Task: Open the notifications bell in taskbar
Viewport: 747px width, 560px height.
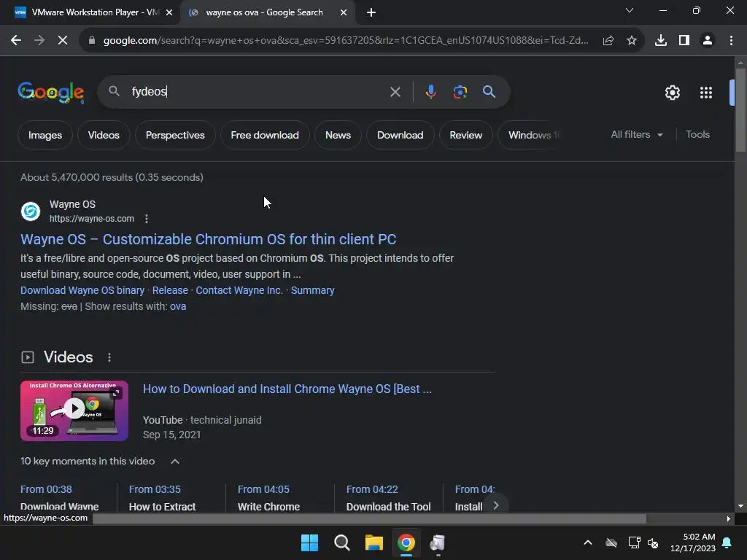Action: click(x=727, y=542)
